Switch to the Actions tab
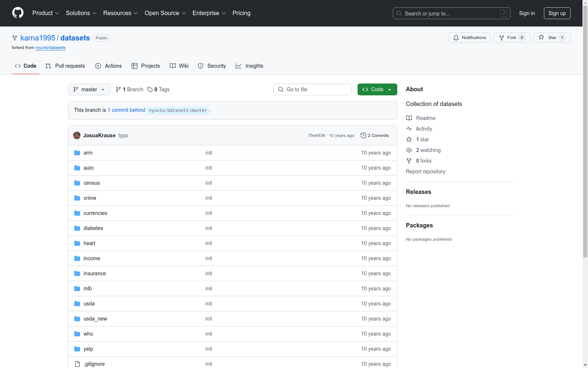 108,66
